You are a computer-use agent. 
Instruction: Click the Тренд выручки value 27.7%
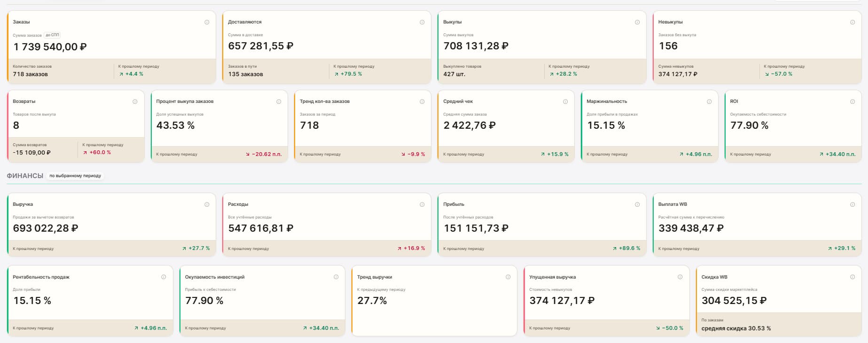pos(372,301)
